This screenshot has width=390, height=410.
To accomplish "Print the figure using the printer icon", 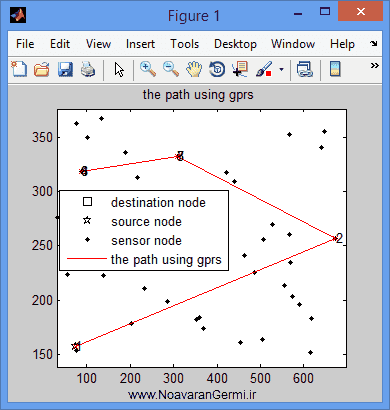I will [88, 69].
